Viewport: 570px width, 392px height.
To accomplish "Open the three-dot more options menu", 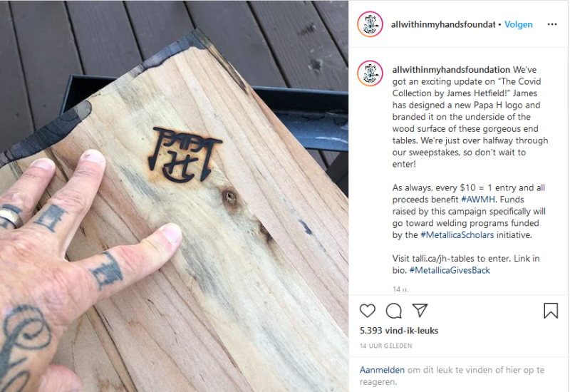I will (x=551, y=24).
